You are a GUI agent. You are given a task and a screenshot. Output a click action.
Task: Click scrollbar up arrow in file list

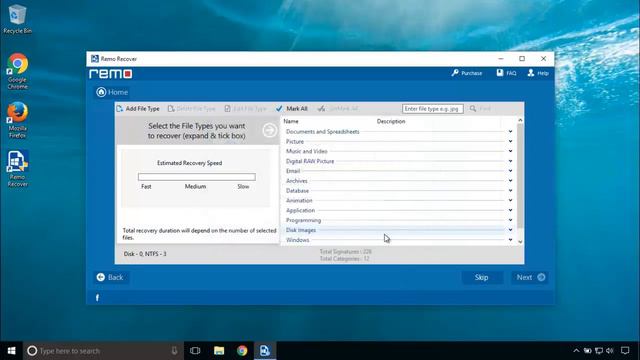click(x=520, y=120)
